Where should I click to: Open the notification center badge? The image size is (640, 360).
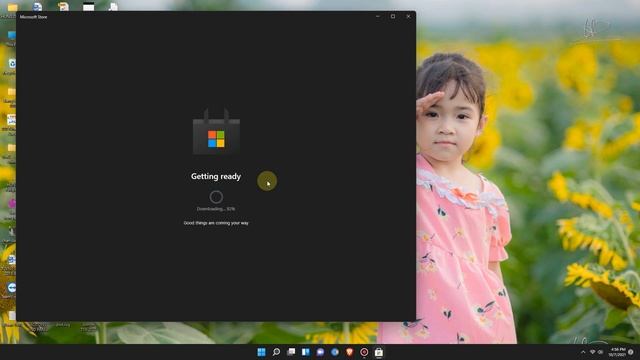click(631, 352)
